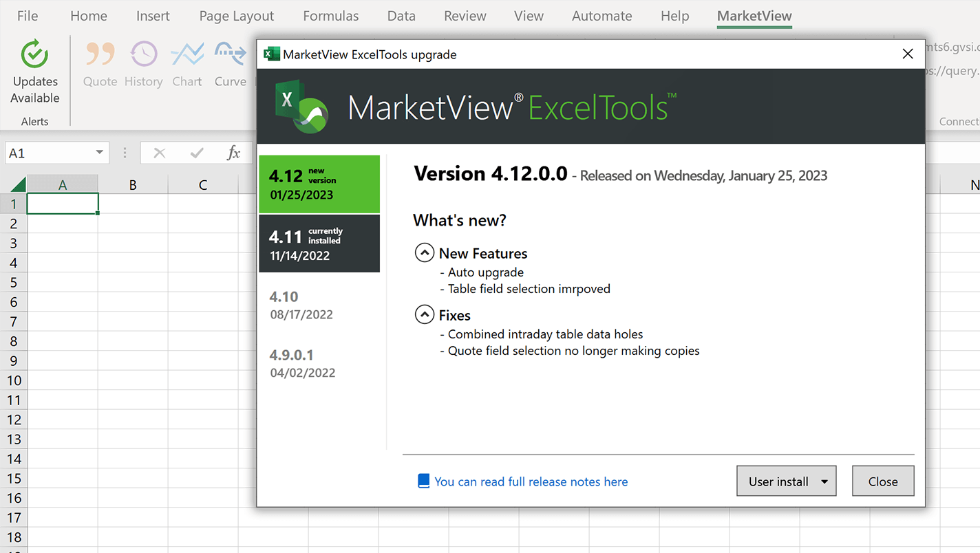Click the Alerts group label
The height and width of the screenshot is (553, 980).
[x=34, y=122]
